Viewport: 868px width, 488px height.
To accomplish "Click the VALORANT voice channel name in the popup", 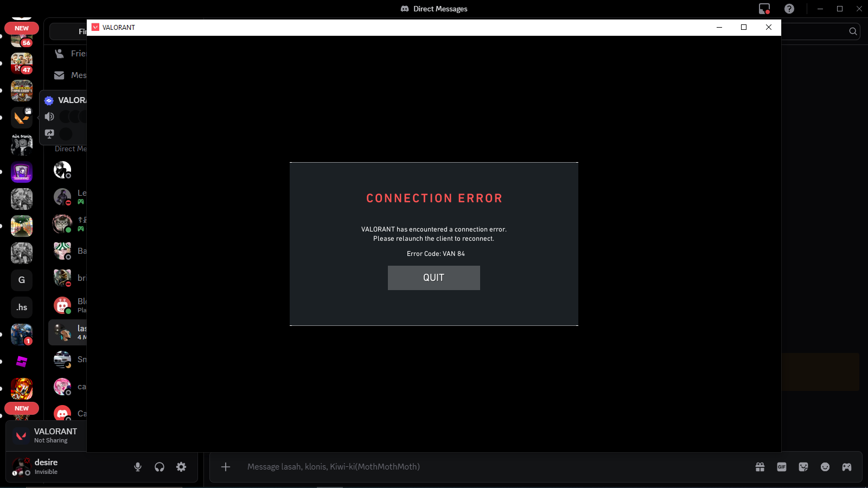I will (x=72, y=100).
